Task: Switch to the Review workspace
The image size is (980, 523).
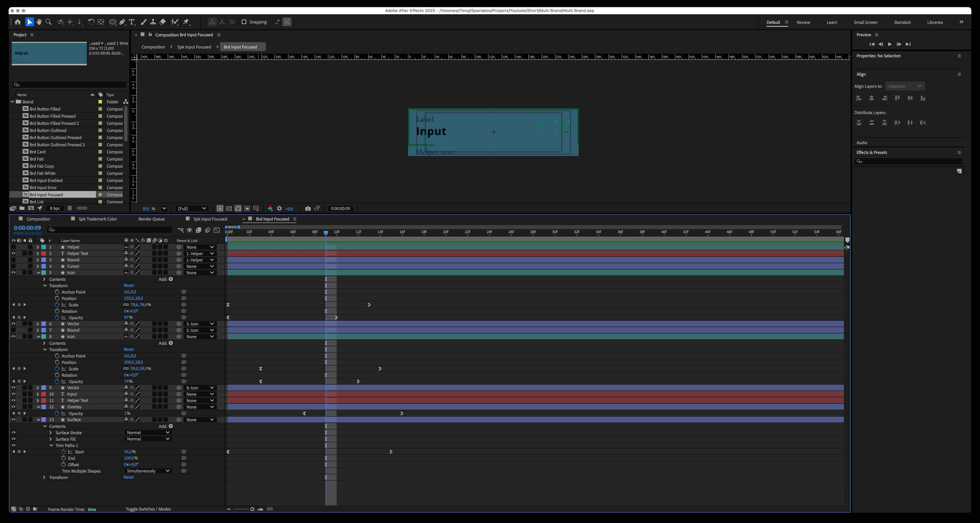Action: click(x=803, y=22)
